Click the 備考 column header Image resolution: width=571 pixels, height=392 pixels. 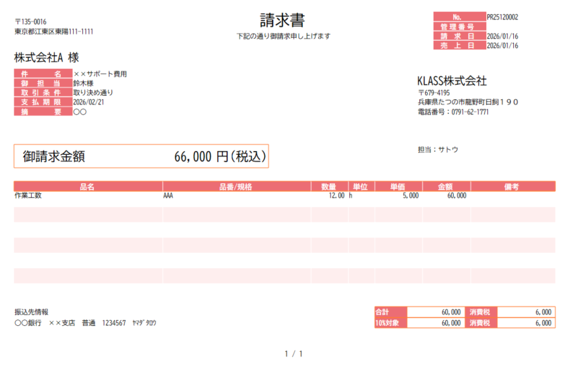click(x=512, y=187)
